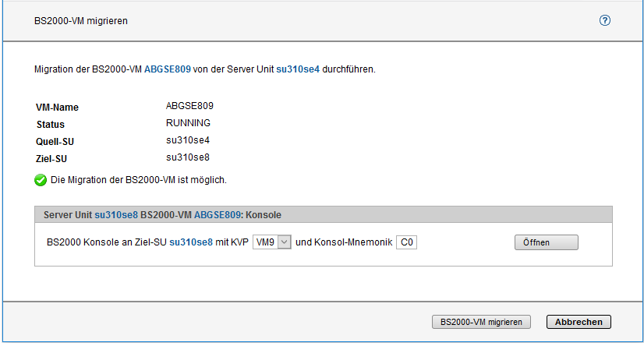Viewport: 644px width, 346px height.
Task: Click the green checkmark status icon
Action: pos(41,180)
